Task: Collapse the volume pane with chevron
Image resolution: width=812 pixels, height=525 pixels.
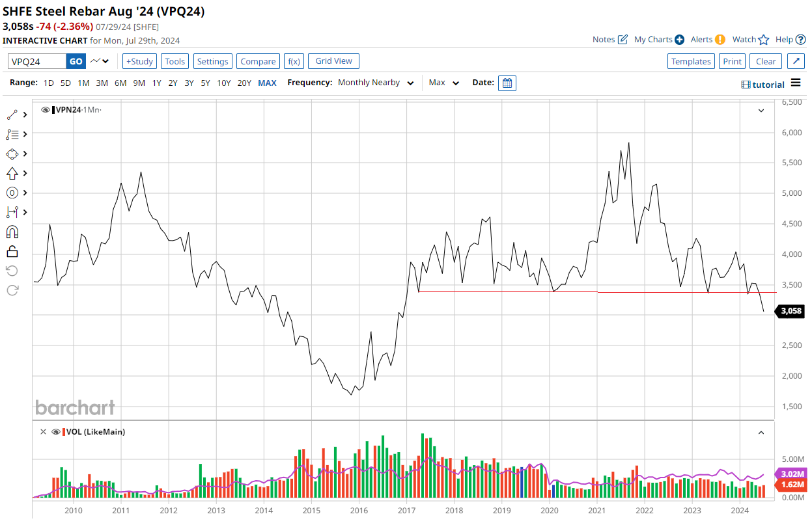Action: click(761, 433)
